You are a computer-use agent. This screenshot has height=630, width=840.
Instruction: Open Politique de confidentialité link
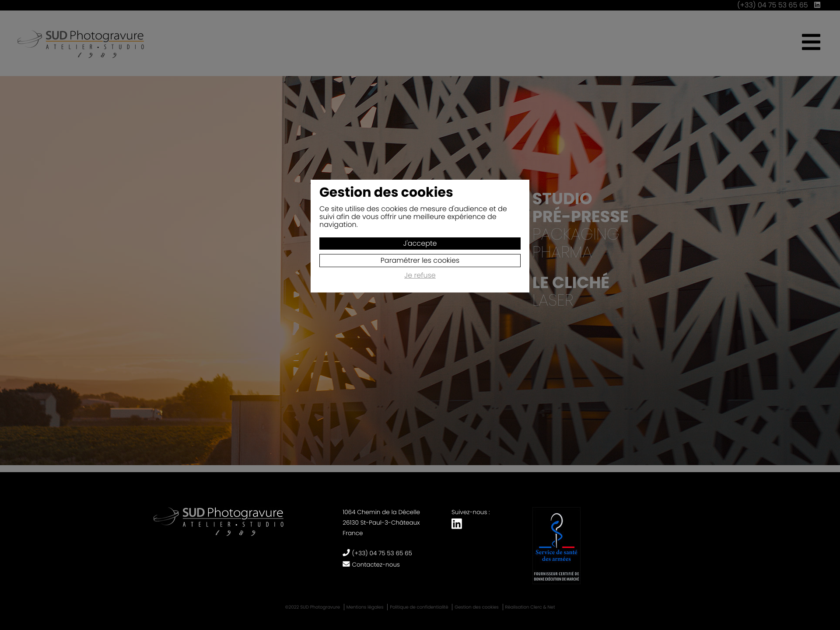(x=419, y=607)
